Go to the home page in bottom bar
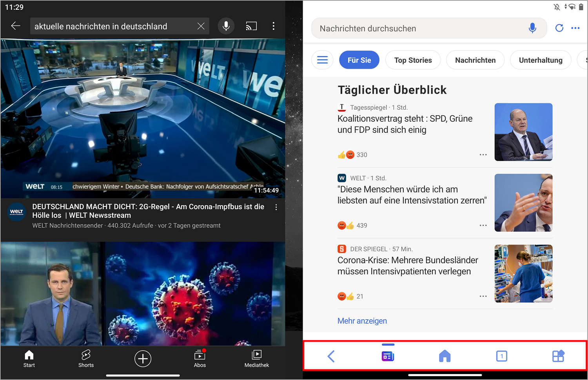The image size is (588, 380). (445, 356)
